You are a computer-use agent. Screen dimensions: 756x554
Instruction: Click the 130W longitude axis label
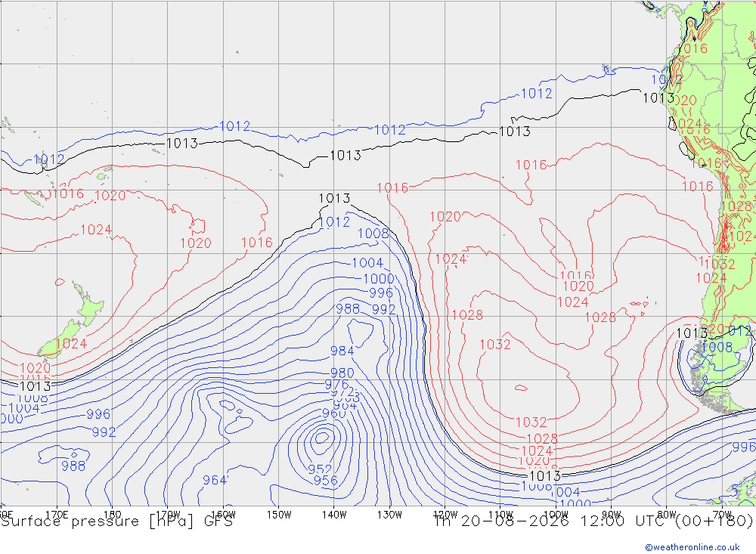389,515
